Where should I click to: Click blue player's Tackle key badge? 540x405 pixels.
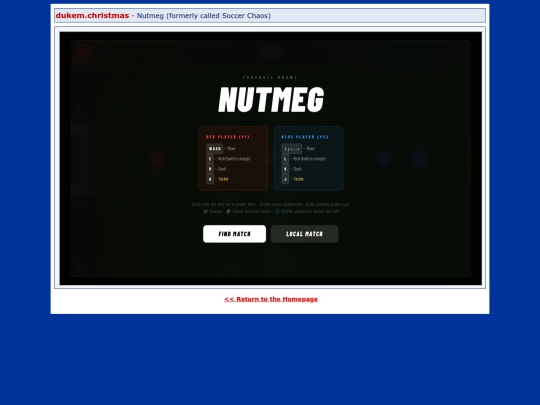point(285,179)
